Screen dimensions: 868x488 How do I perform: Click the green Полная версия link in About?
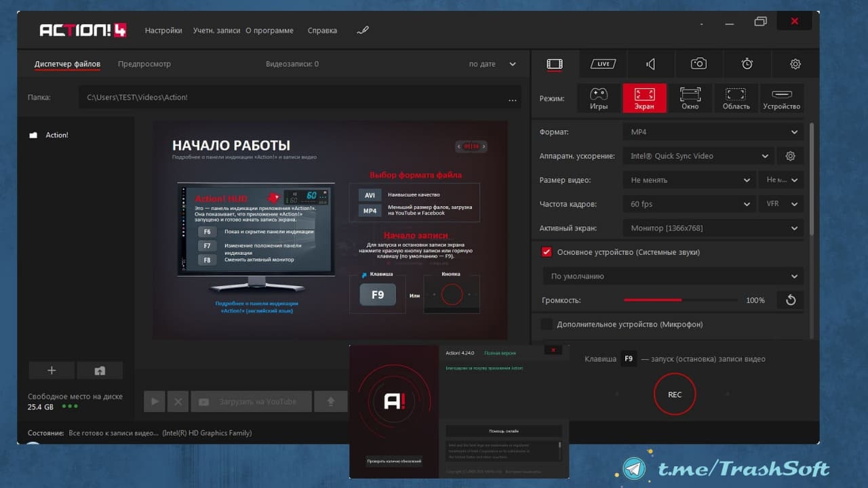pos(500,353)
